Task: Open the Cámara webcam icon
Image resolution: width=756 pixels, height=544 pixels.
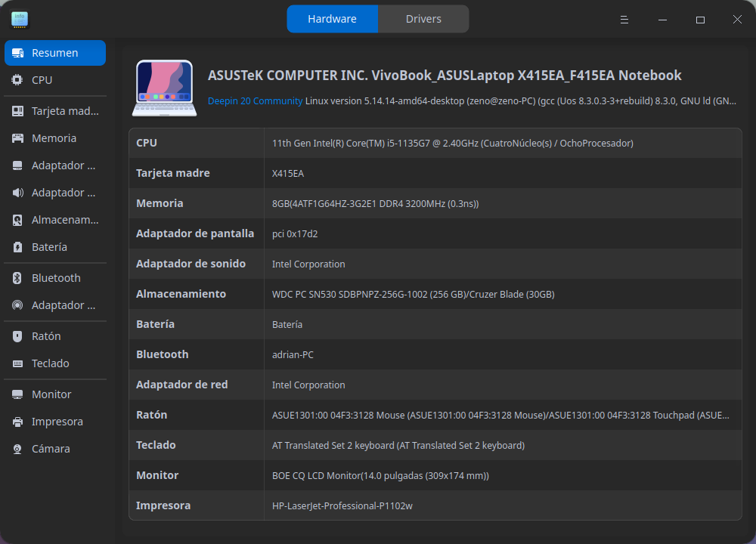Action: click(x=17, y=449)
